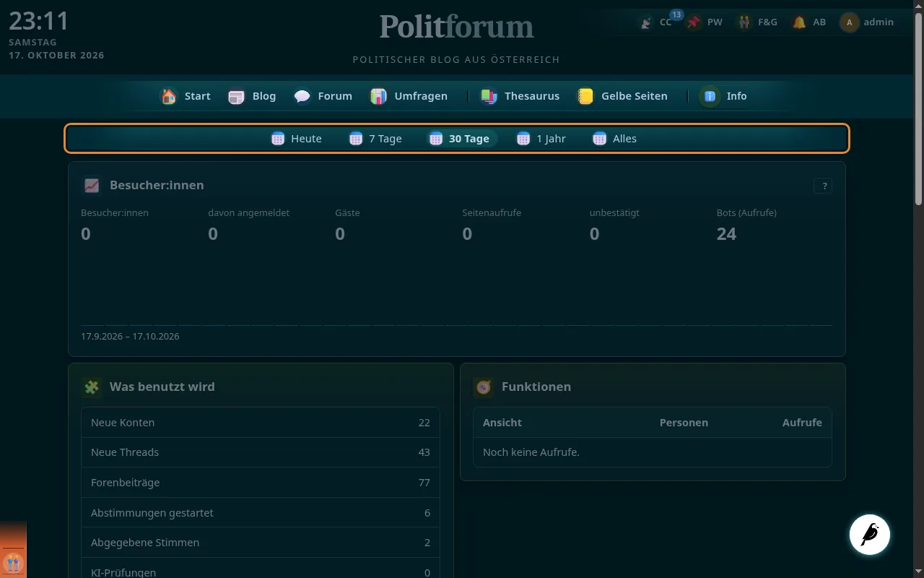Click the CC icon with badge 13
924x578 pixels.
coord(647,22)
